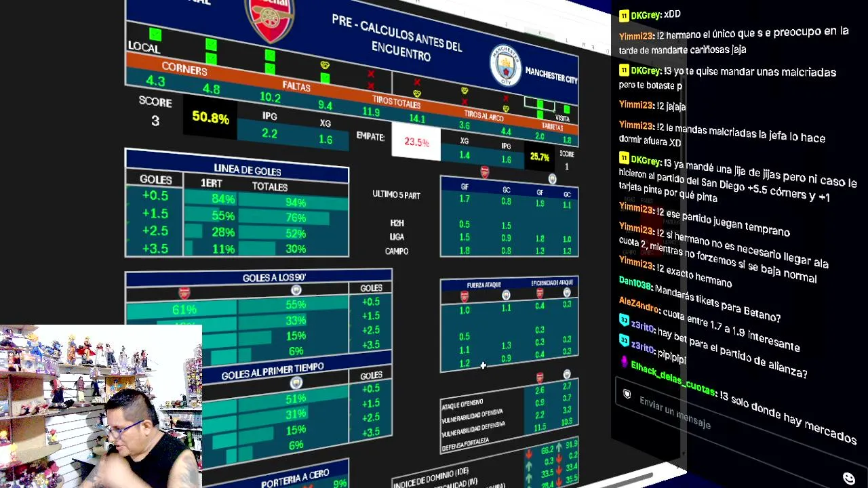Open AleZ4ndro's chat username
Image resolution: width=868 pixels, height=488 pixels.
point(639,305)
